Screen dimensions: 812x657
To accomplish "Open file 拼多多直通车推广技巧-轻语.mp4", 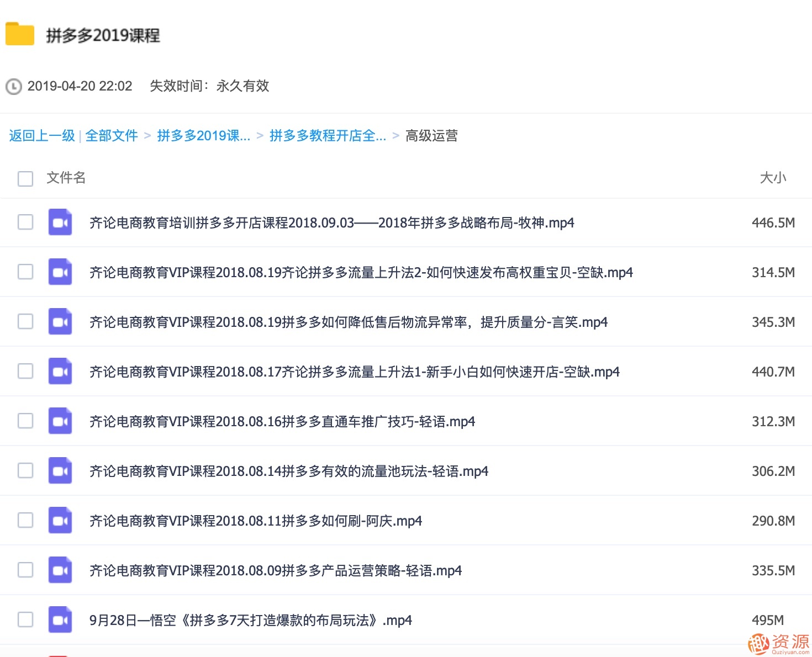I will pos(282,422).
